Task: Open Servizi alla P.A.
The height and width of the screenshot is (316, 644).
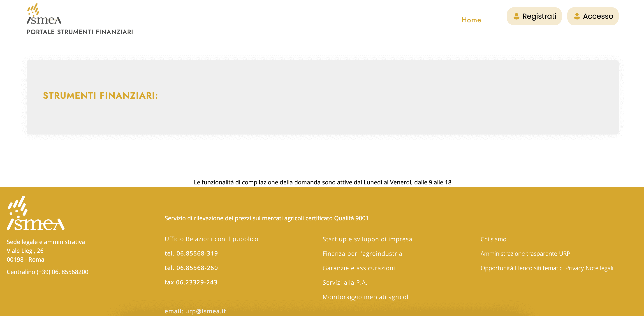Action: point(345,283)
